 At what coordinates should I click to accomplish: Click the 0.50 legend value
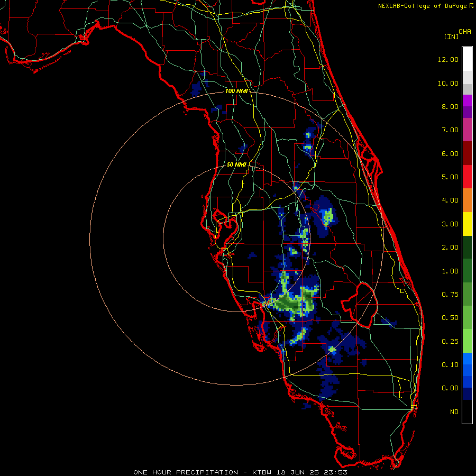tap(450, 318)
